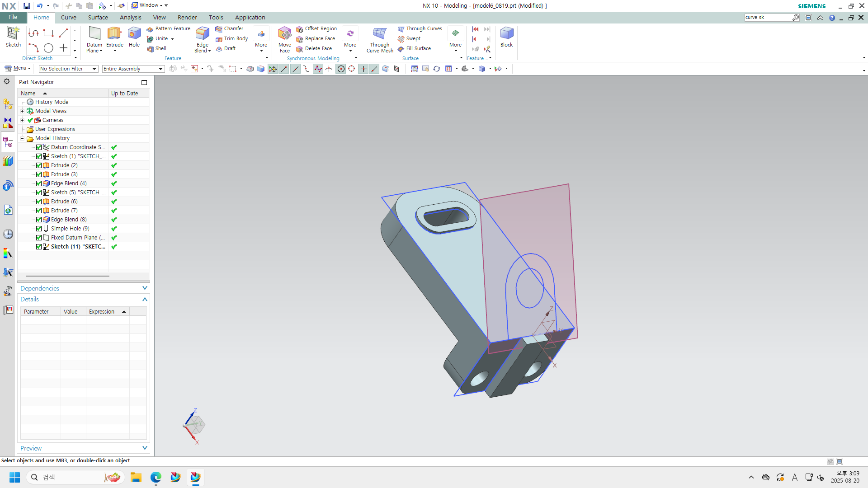Select Through Curve Mesh tool
This screenshot has width=868, height=488.
pos(379,34)
